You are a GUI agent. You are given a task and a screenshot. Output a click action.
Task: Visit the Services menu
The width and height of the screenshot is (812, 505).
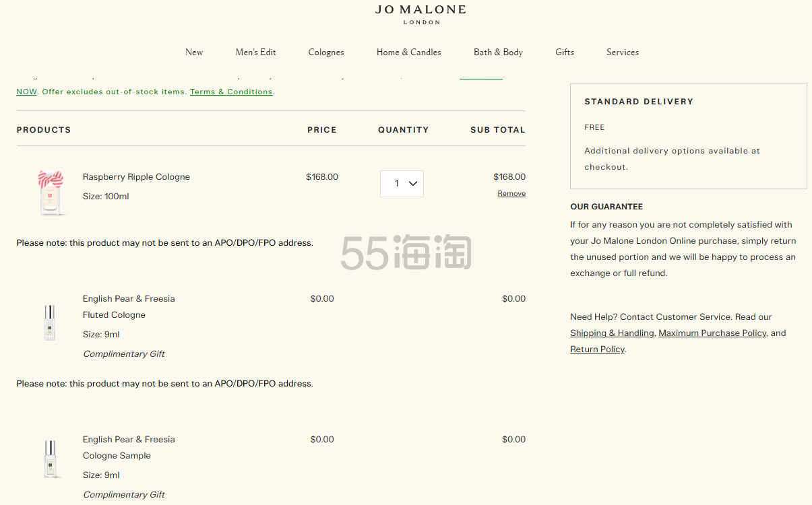(623, 52)
